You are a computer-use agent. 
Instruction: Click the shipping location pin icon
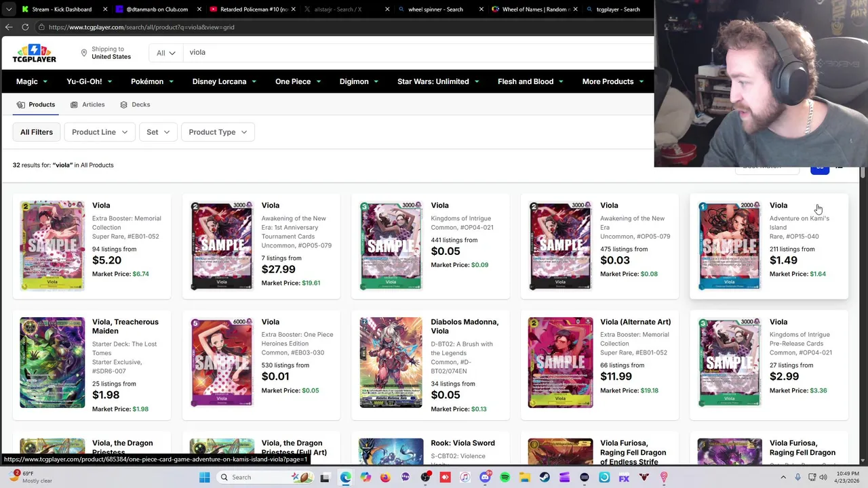84,53
